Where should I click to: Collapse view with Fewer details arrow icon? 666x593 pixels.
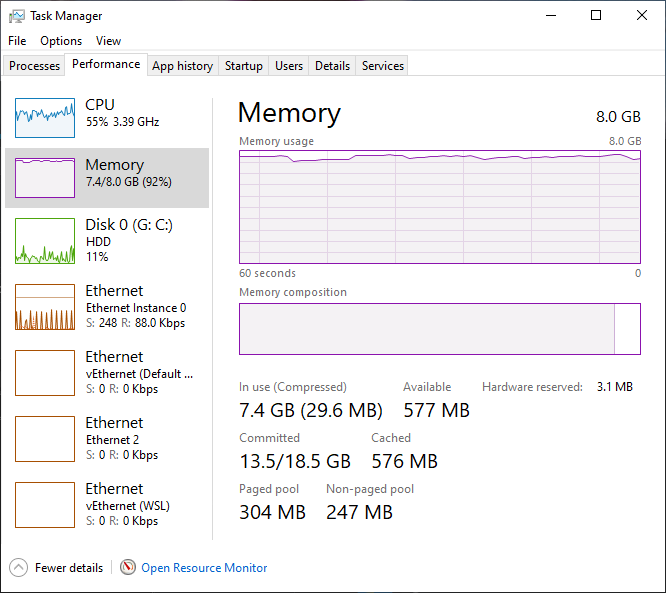coord(18,568)
